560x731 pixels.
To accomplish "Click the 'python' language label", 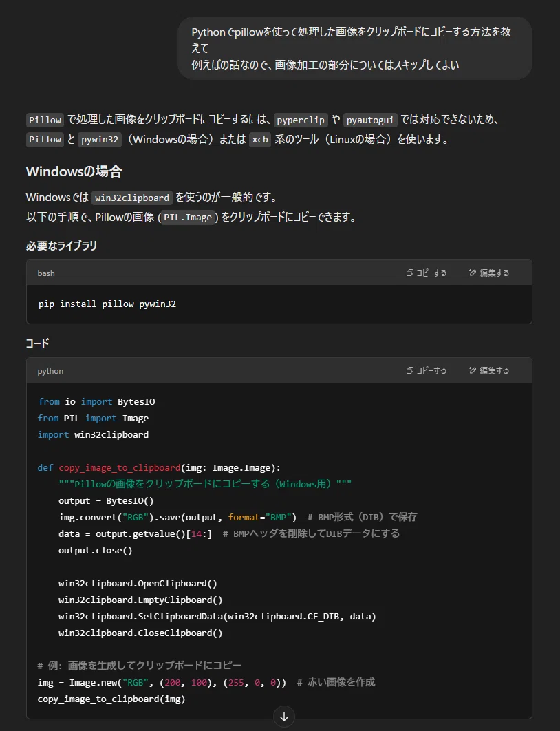I will point(50,371).
